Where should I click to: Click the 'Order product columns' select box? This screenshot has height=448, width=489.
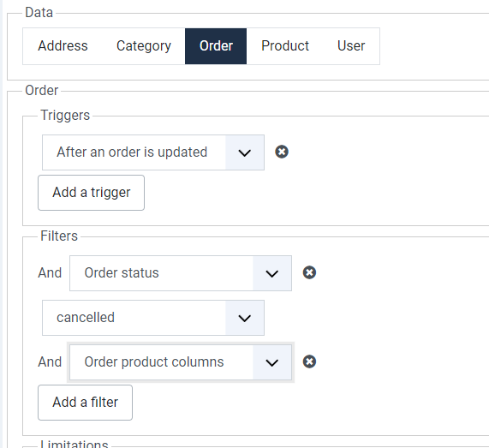click(x=181, y=362)
